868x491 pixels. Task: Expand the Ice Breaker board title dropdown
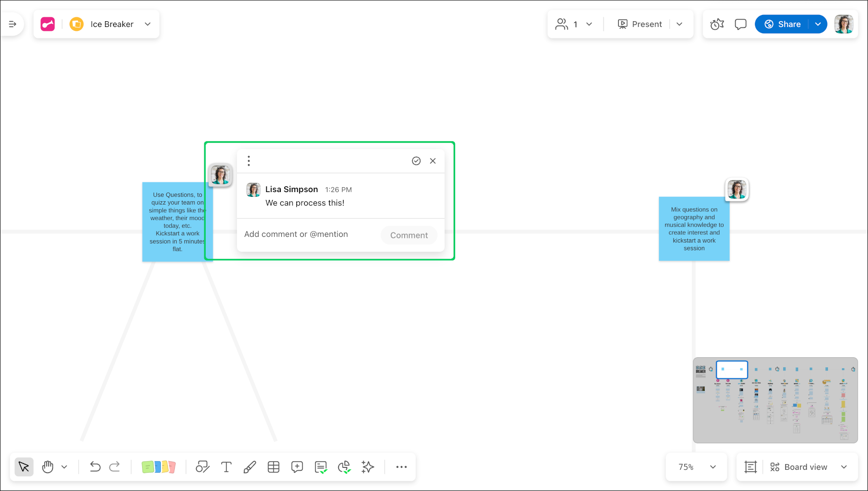(148, 24)
